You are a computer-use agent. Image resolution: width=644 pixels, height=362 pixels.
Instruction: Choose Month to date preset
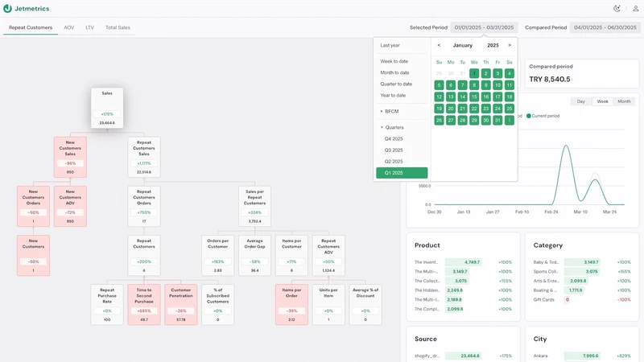click(394, 72)
